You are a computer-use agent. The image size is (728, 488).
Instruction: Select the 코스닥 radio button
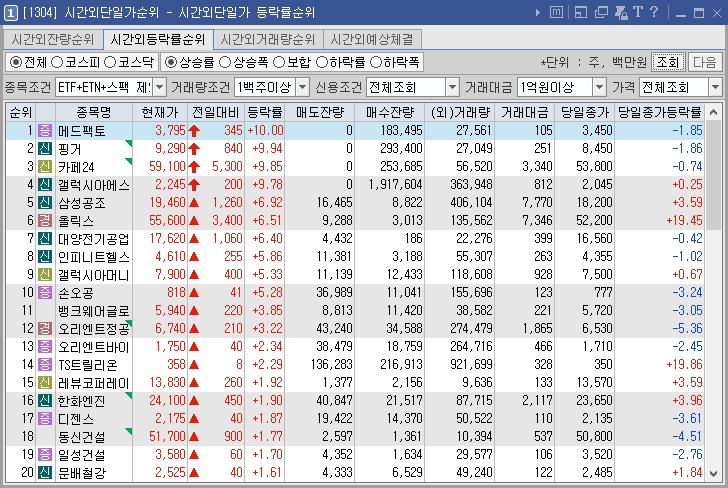pos(110,62)
